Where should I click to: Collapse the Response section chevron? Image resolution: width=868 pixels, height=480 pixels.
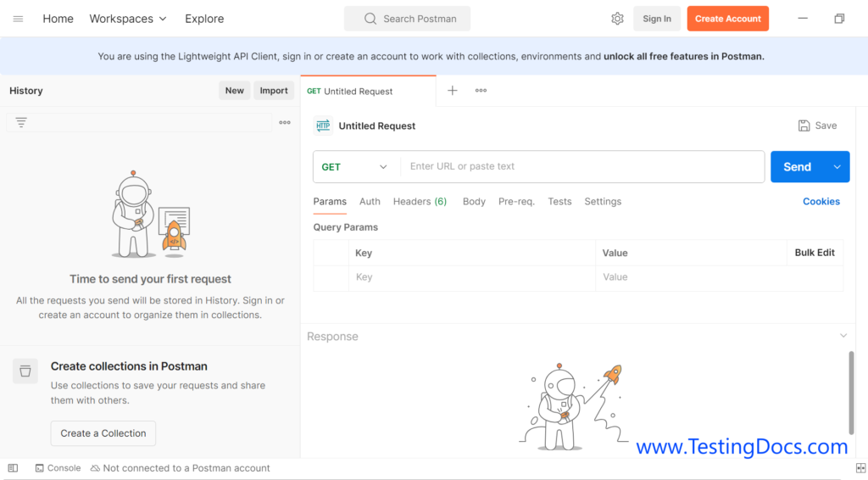[843, 336]
